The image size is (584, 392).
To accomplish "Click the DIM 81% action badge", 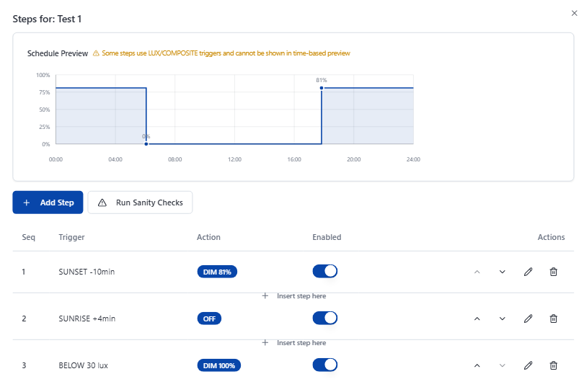I will pos(217,272).
